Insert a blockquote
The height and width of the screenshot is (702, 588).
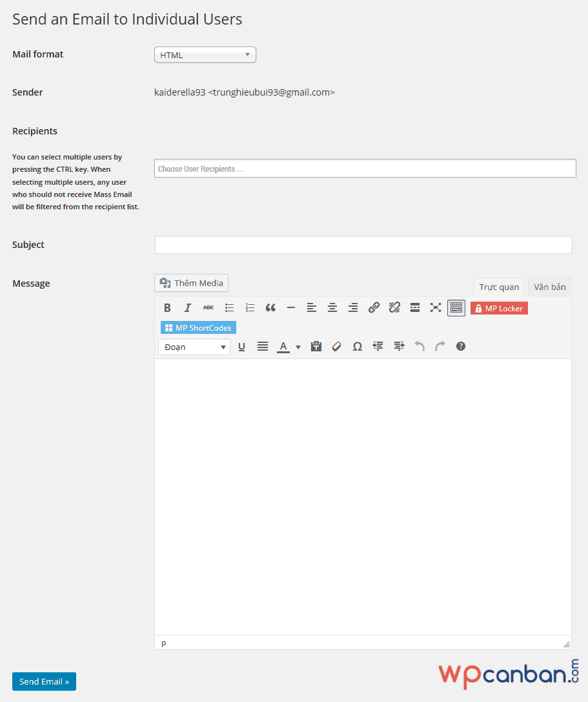270,307
